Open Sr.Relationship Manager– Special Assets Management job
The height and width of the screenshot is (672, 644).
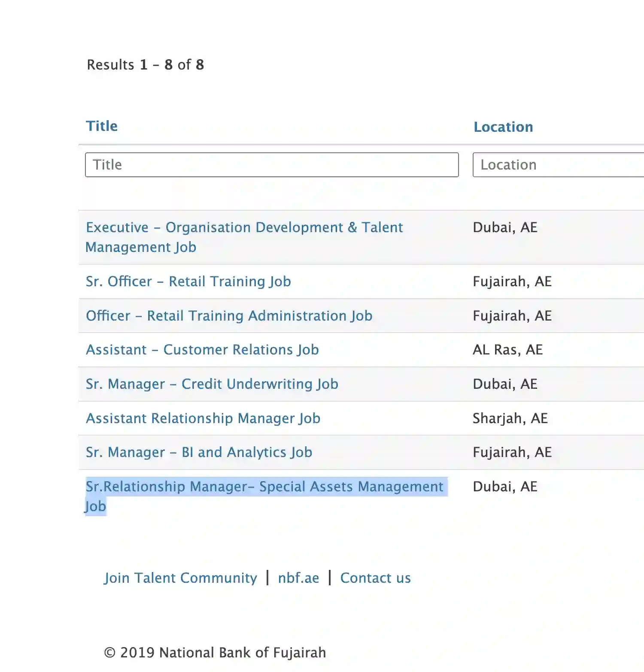tap(264, 487)
